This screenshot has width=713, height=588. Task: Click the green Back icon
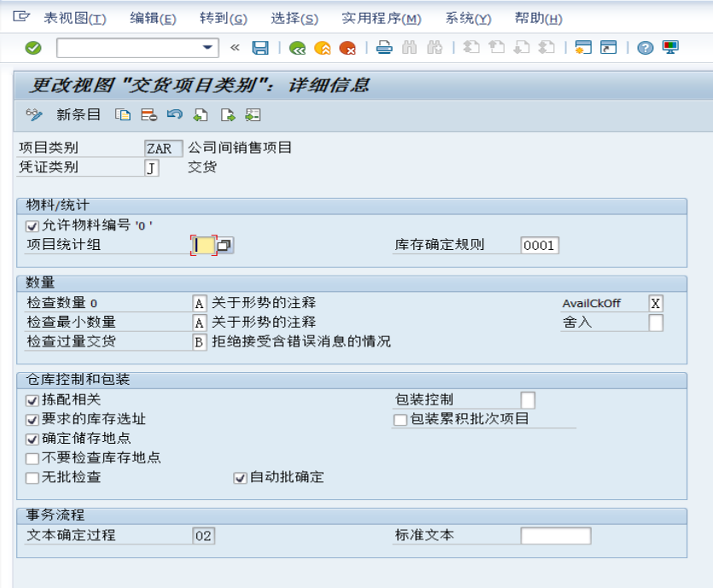297,48
